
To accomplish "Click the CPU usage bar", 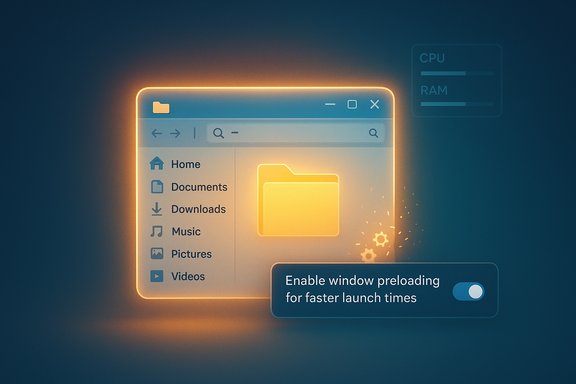I will tap(457, 73).
